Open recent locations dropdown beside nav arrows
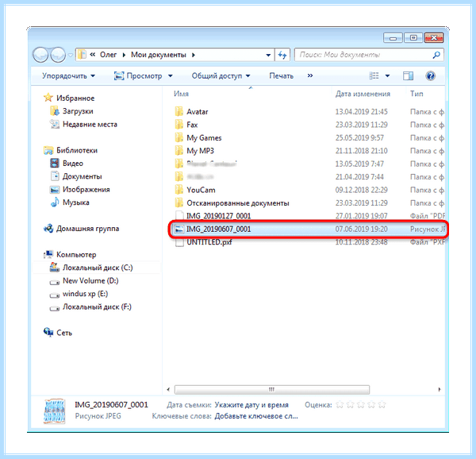Image resolution: width=476 pixels, height=459 pixels. [71, 55]
